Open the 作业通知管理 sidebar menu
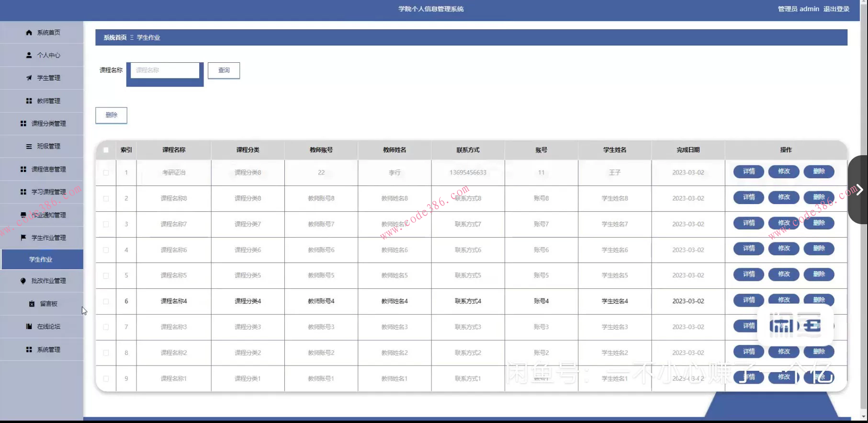 pos(42,215)
